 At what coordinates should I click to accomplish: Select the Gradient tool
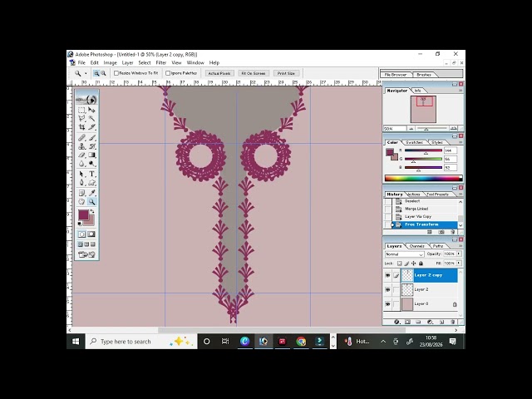(x=91, y=155)
